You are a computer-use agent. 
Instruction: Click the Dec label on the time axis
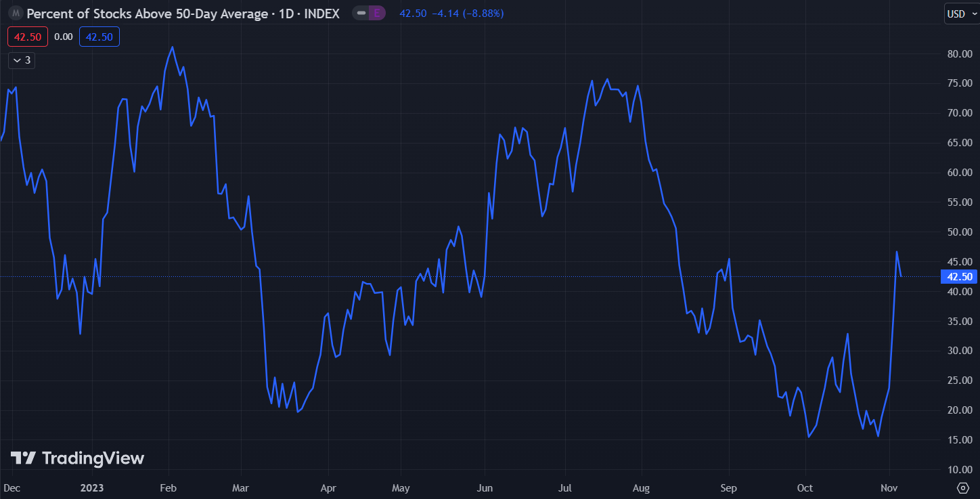(x=12, y=487)
